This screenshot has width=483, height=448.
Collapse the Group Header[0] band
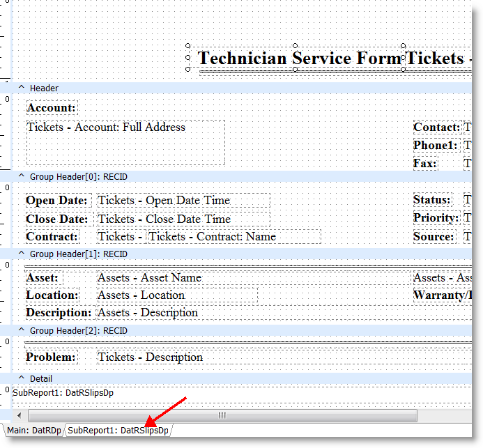click(21, 177)
